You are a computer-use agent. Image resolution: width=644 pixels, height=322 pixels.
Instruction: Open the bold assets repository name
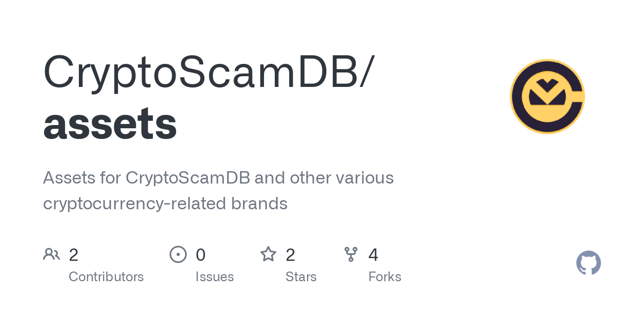point(110,123)
